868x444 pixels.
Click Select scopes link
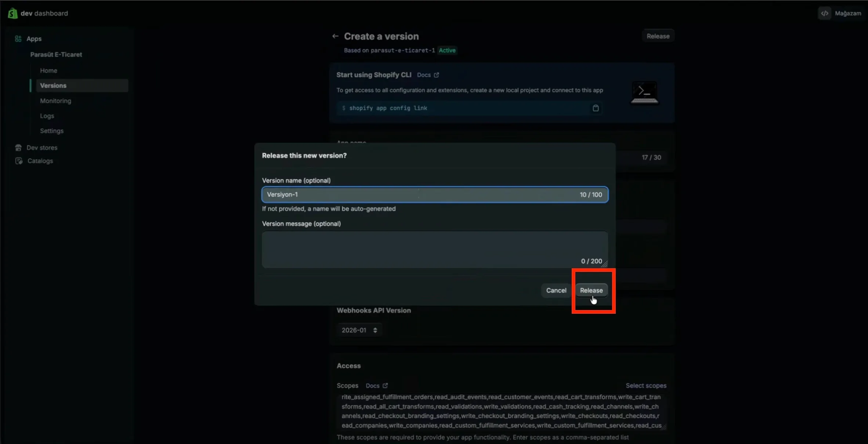646,386
